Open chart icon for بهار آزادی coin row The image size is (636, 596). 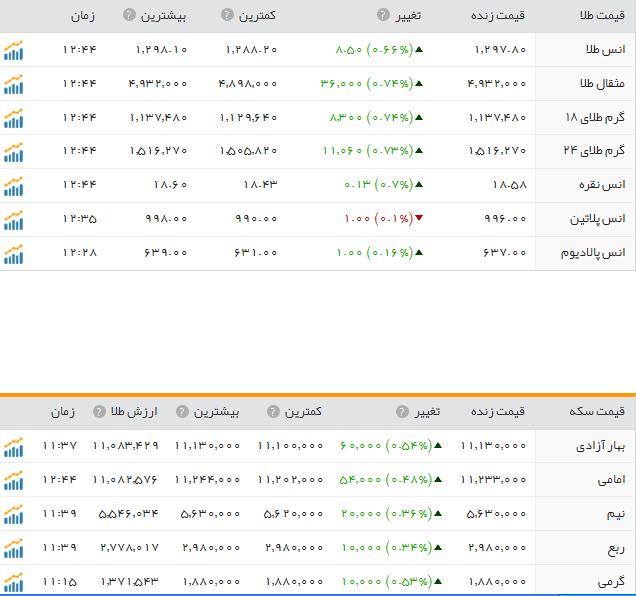pos(13,447)
